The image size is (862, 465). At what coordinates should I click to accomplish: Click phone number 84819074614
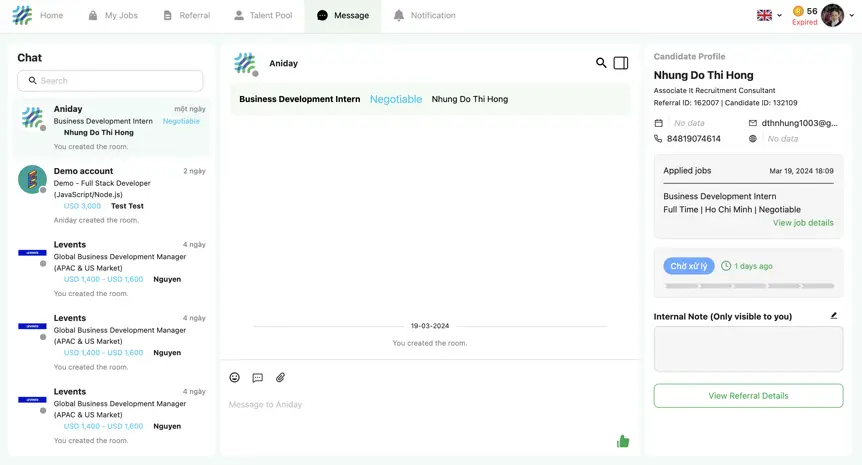pos(693,139)
